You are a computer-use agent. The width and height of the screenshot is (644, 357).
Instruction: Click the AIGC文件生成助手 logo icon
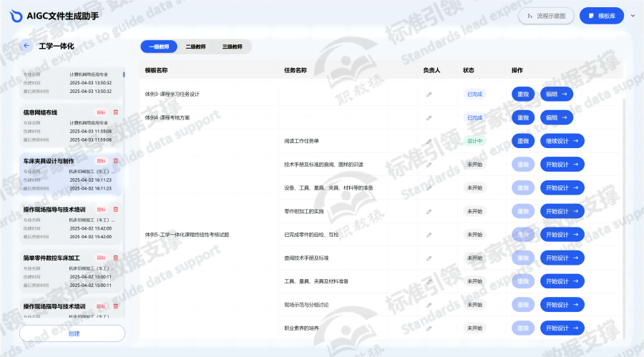click(x=15, y=16)
